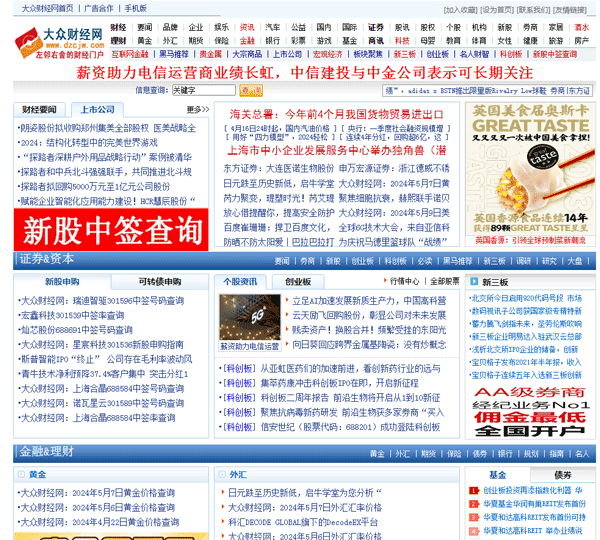Open 大盘 link in 证券&资本 bar
Screen dimensions: 600x540
tap(574, 261)
